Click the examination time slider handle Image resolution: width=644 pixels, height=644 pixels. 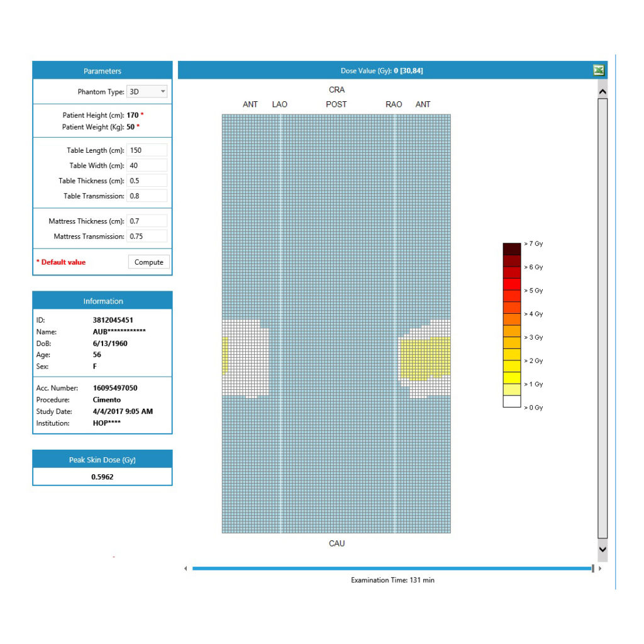pyautogui.click(x=592, y=569)
